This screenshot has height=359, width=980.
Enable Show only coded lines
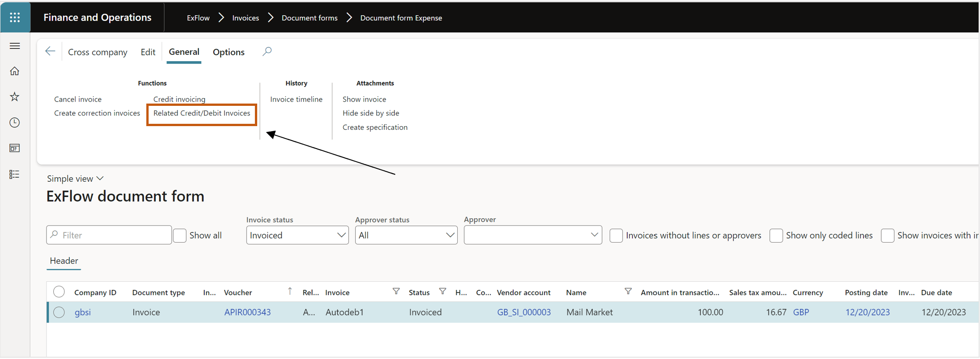(x=776, y=235)
